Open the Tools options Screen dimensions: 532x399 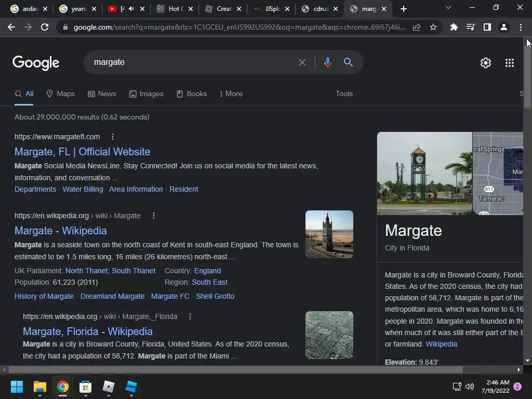coord(344,94)
